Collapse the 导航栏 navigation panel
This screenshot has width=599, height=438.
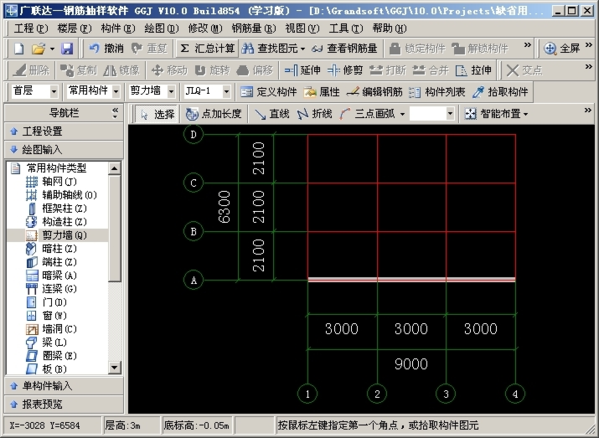115,113
